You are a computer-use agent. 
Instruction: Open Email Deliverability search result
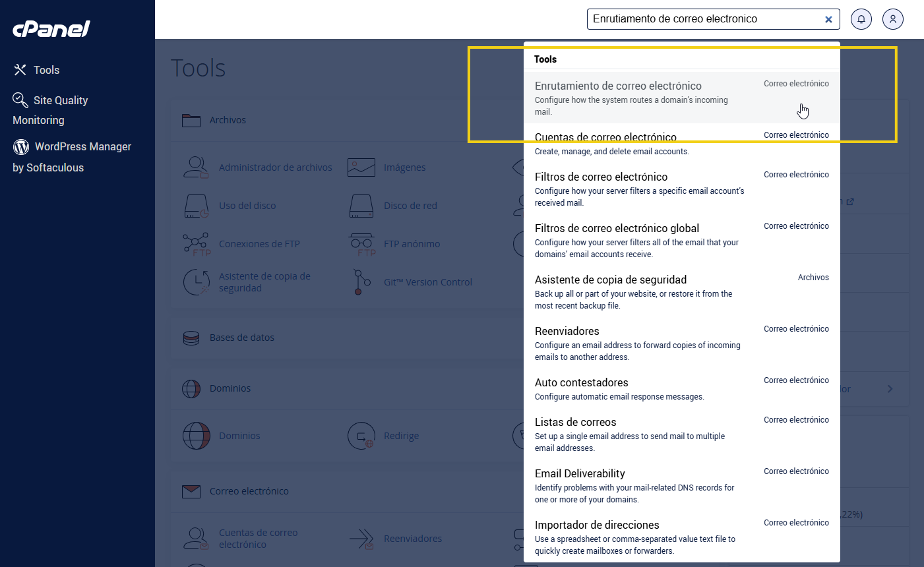click(579, 474)
